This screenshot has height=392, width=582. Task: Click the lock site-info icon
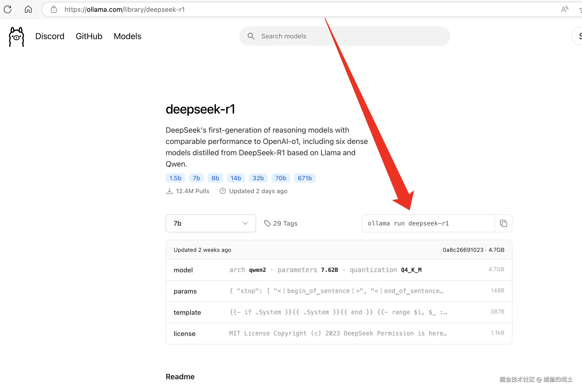tap(53, 9)
